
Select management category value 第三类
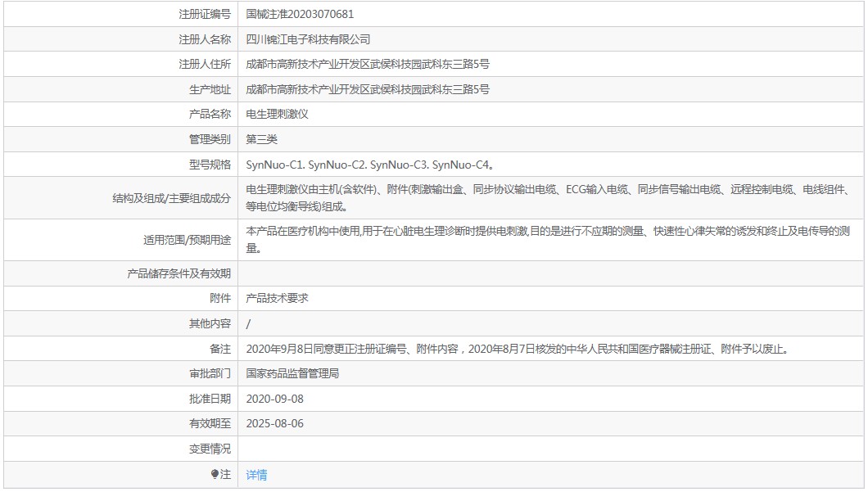tap(261, 139)
